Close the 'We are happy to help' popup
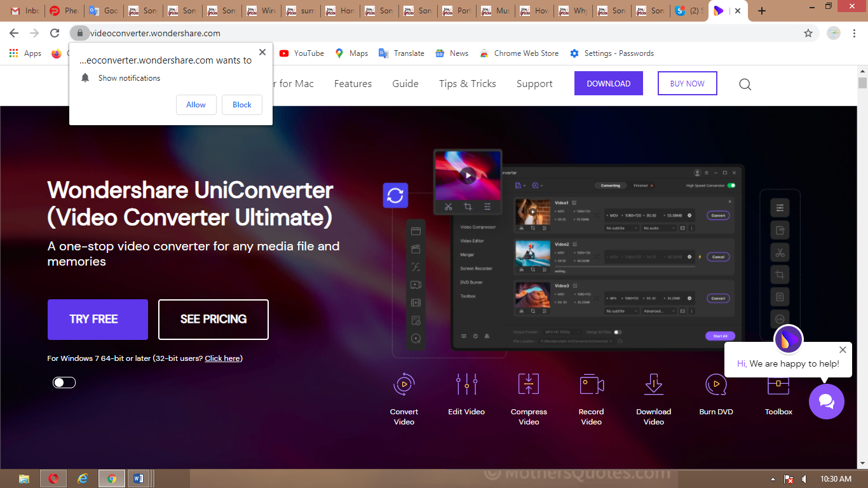 coord(843,349)
